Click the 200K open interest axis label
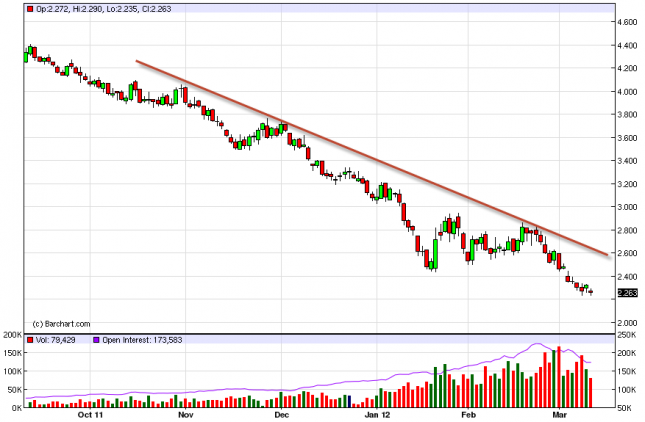This screenshot has width=645, height=422. click(627, 353)
